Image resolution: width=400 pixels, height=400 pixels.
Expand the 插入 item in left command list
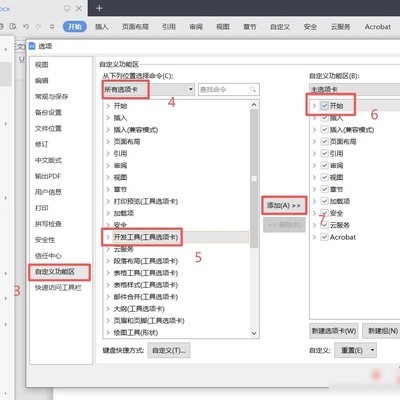108,118
